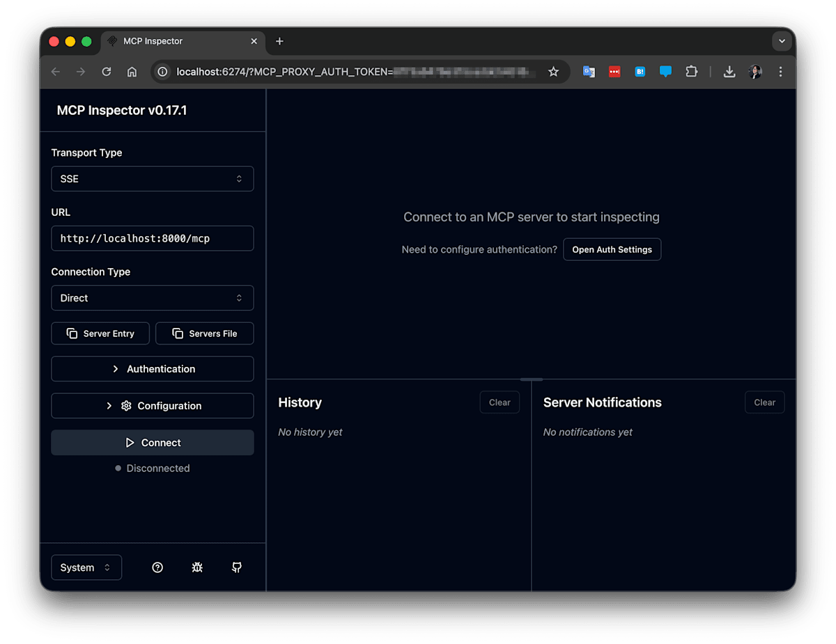Open the Google Translate extension
The image size is (836, 644).
589,72
